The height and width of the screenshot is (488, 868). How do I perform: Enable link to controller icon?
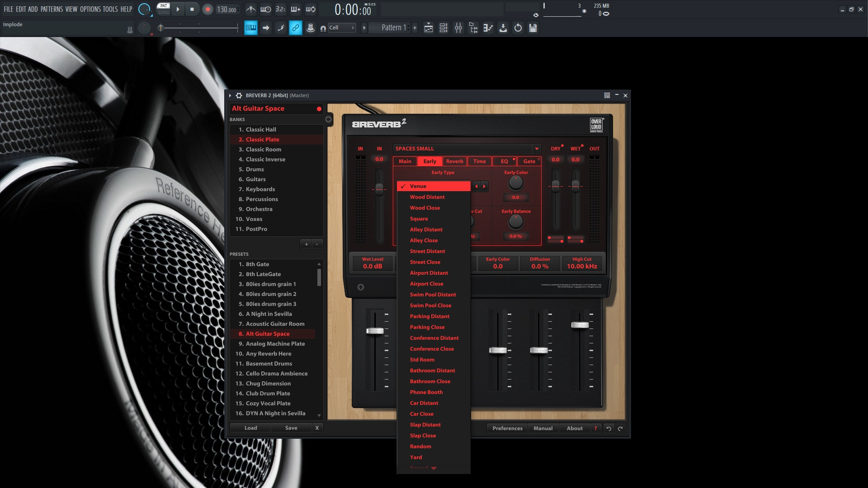[x=296, y=28]
